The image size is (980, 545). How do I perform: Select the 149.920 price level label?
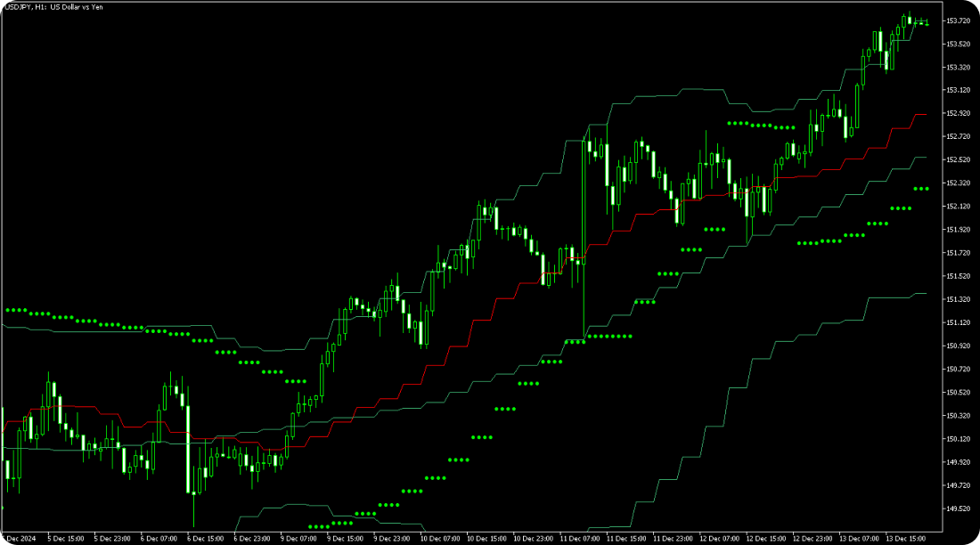click(x=958, y=462)
